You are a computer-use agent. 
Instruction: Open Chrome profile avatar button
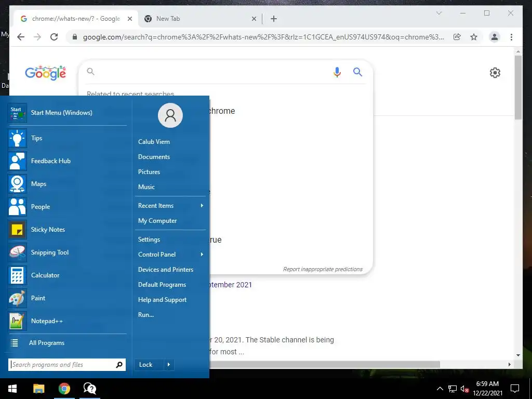click(495, 37)
